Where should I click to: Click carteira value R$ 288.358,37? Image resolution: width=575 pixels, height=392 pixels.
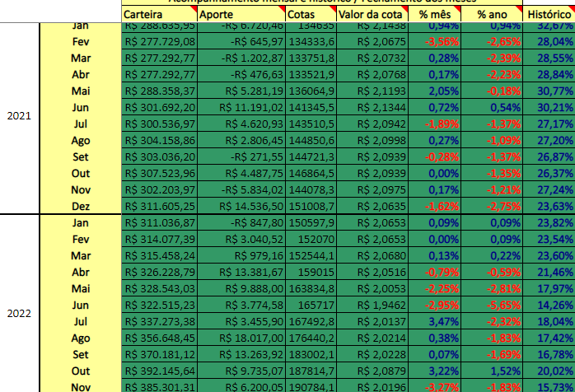pyautogui.click(x=160, y=91)
